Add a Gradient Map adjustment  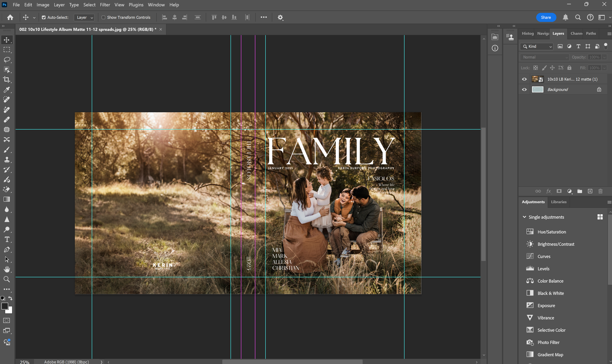pos(550,355)
